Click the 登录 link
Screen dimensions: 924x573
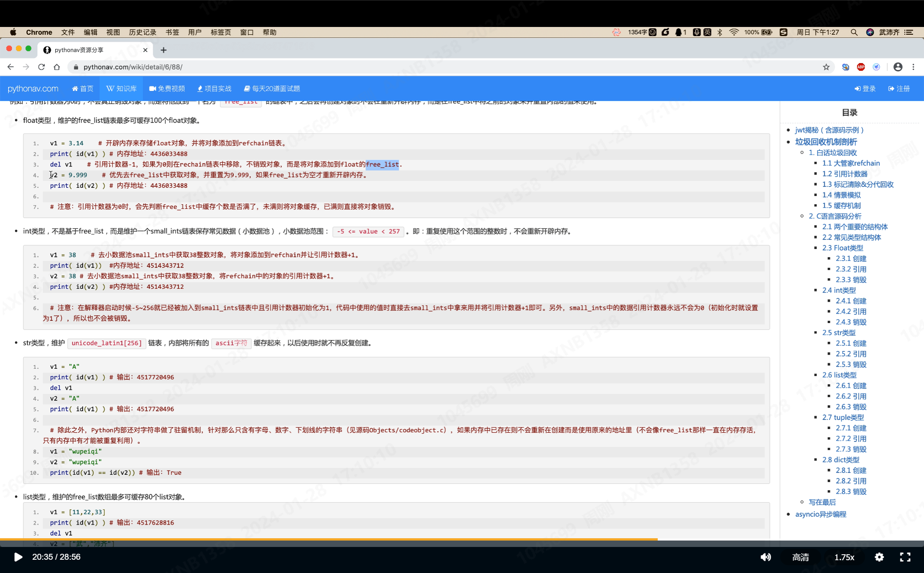coord(865,89)
